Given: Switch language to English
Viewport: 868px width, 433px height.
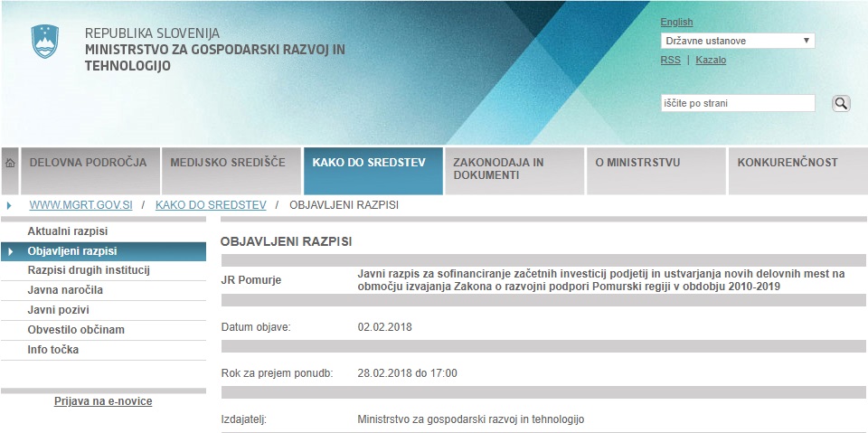Looking at the screenshot, I should pyautogui.click(x=676, y=23).
